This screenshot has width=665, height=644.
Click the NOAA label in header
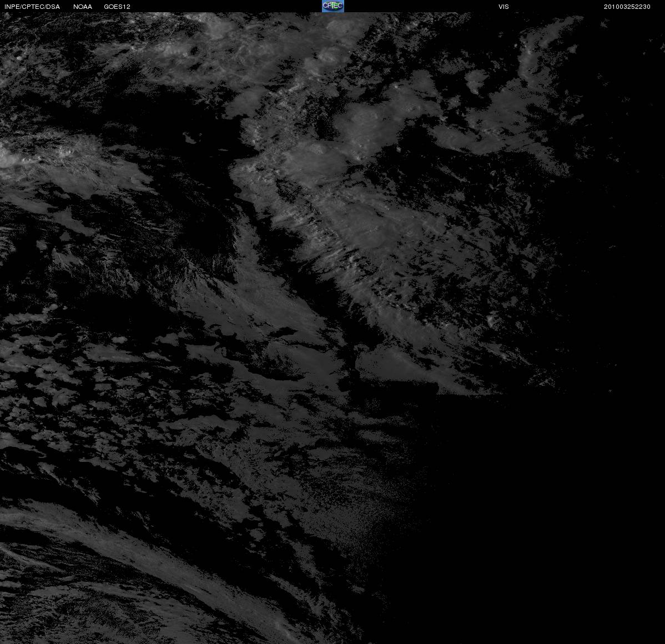(83, 7)
